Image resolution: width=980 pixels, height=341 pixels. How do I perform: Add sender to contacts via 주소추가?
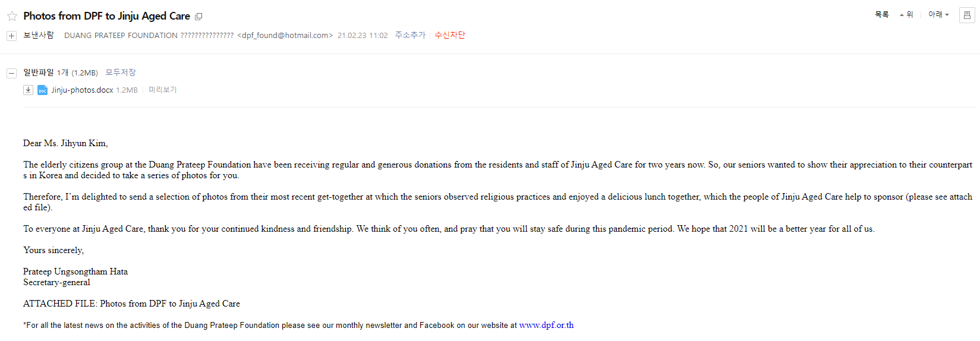click(x=410, y=35)
